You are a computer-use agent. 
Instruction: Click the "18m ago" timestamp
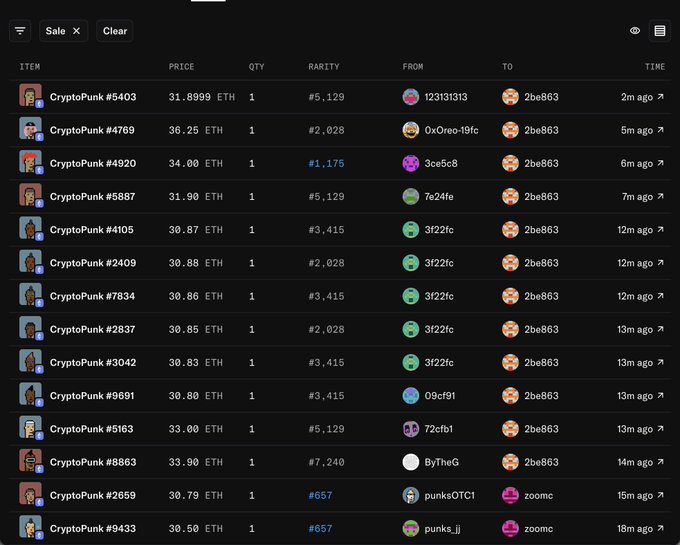(x=635, y=529)
